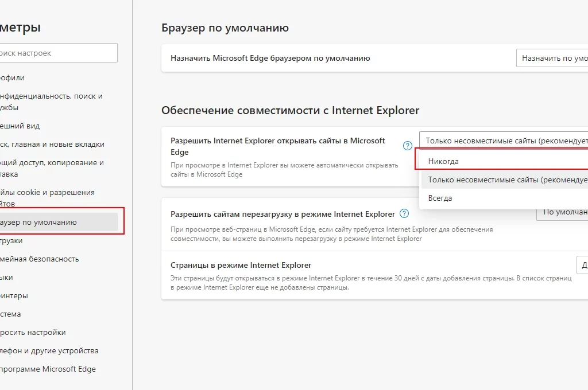Click 'Страницы в режиме Internet Explorer' label
The image size is (588, 390).
pos(241,265)
